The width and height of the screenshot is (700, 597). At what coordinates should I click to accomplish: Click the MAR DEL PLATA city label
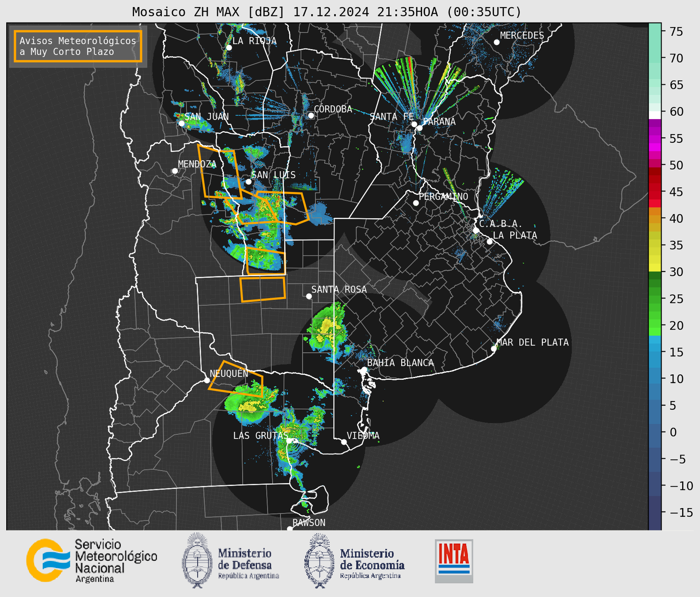[532, 343]
